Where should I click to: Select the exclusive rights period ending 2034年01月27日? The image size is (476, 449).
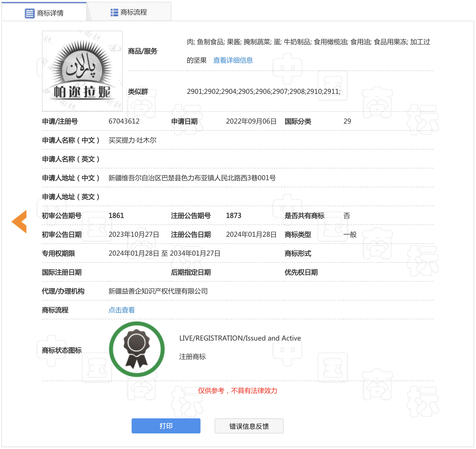click(x=164, y=254)
